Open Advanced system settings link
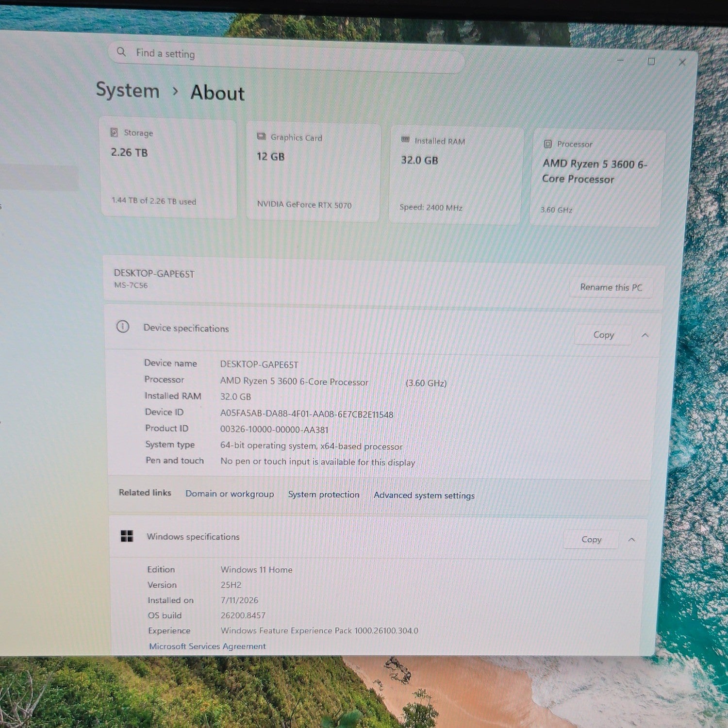This screenshot has width=728, height=728. [x=424, y=496]
